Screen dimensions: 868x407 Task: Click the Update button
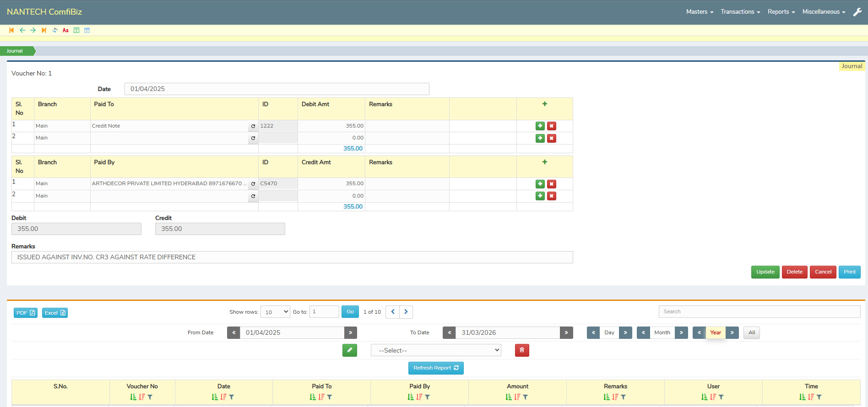pos(765,272)
